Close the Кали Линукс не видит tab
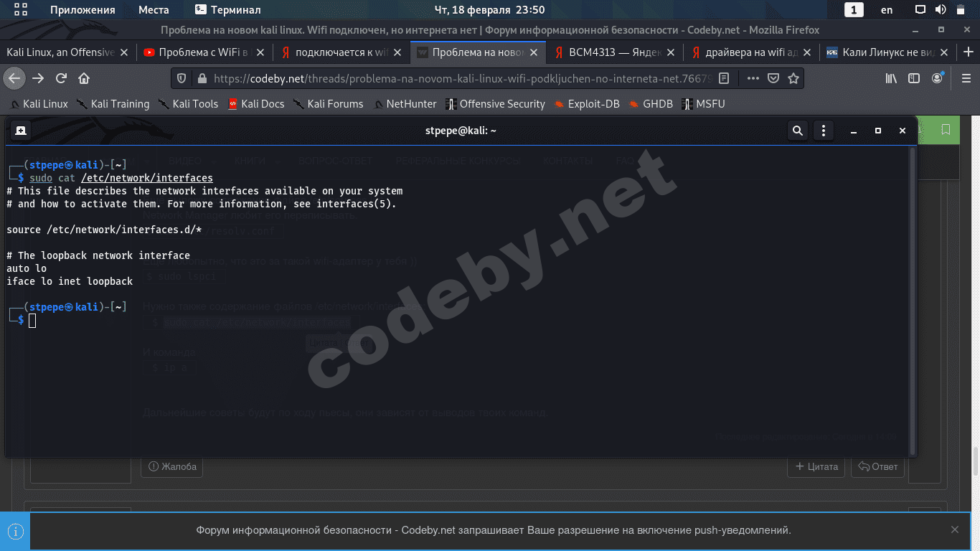 (x=944, y=52)
